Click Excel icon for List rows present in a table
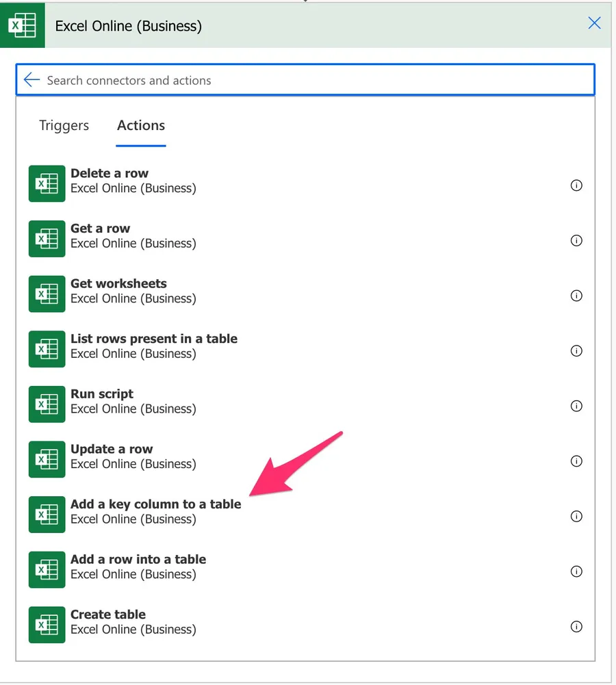Screen dimensions: 616x685 click(47, 349)
